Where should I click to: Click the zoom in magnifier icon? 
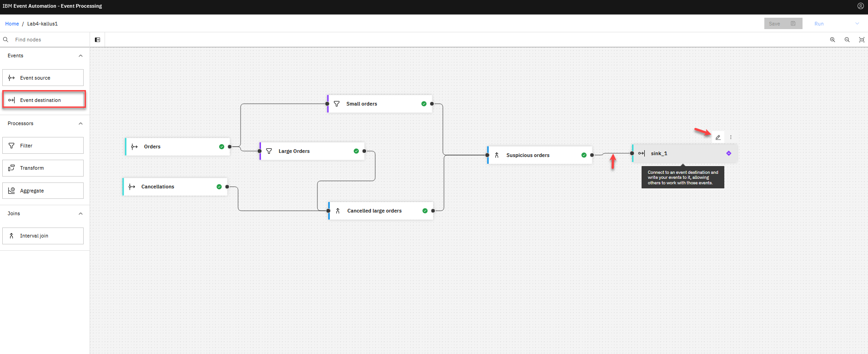click(833, 40)
